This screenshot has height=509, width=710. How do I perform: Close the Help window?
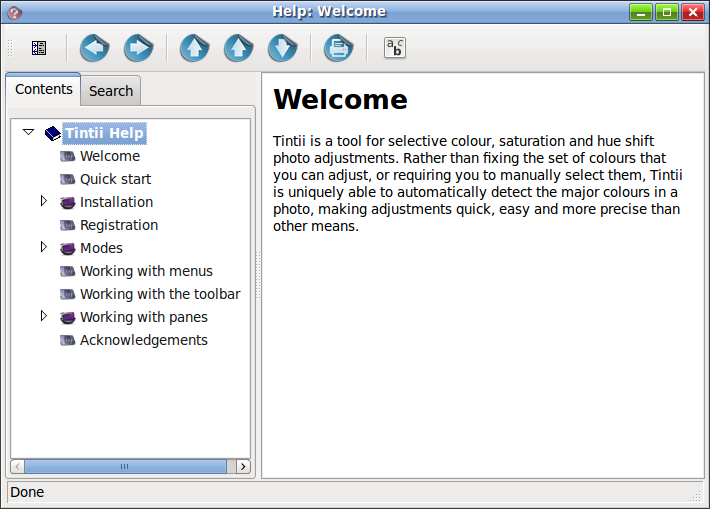click(693, 12)
